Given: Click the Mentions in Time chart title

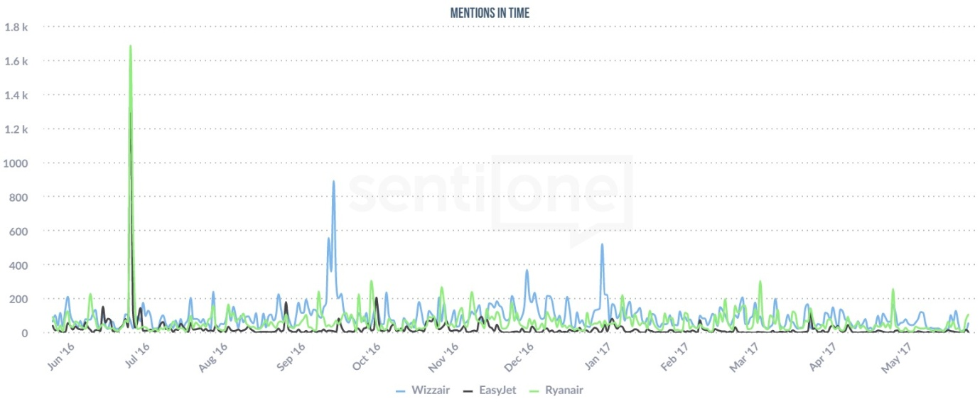Looking at the screenshot, I should pyautogui.click(x=490, y=13).
